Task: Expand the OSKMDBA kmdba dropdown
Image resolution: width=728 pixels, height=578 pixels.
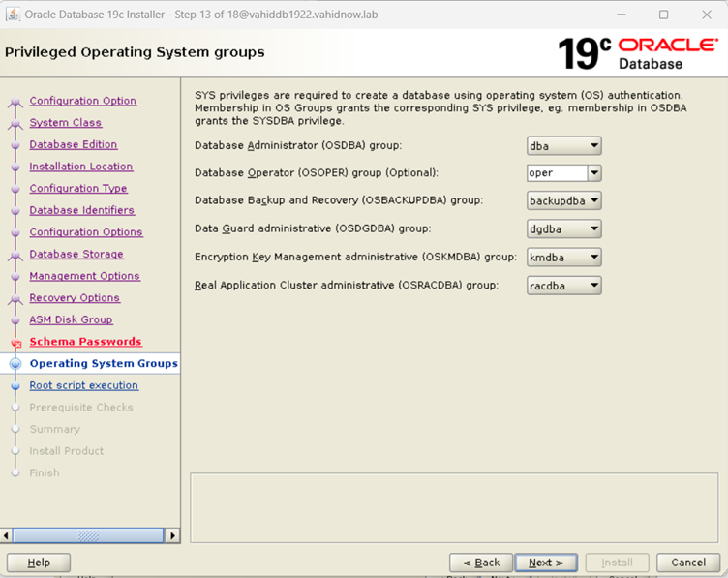Action: click(564, 258)
